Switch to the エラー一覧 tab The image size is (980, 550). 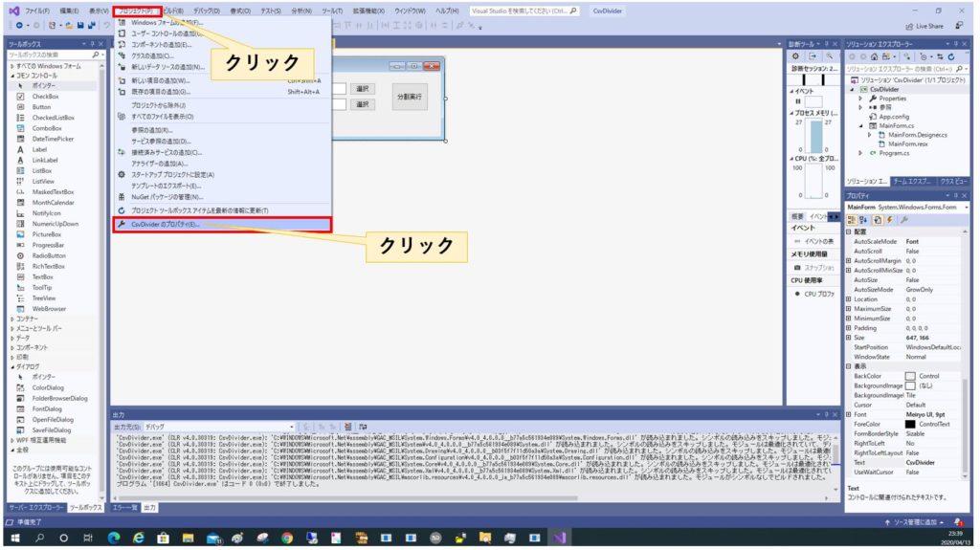point(124,508)
